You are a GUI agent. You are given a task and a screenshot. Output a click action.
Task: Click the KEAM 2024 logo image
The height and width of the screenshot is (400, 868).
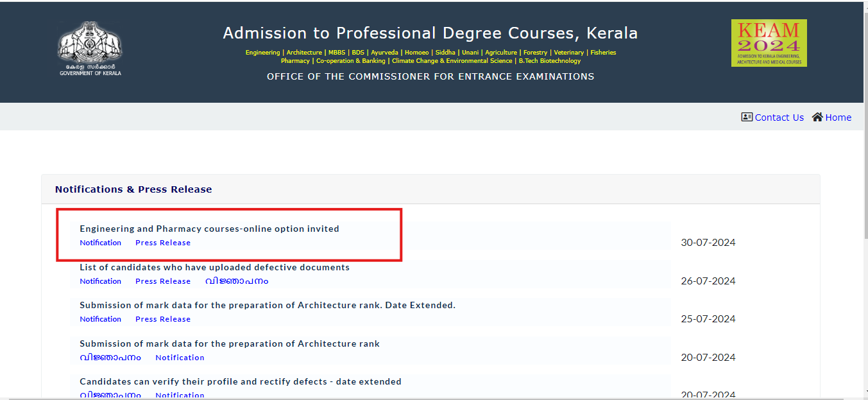click(x=769, y=43)
